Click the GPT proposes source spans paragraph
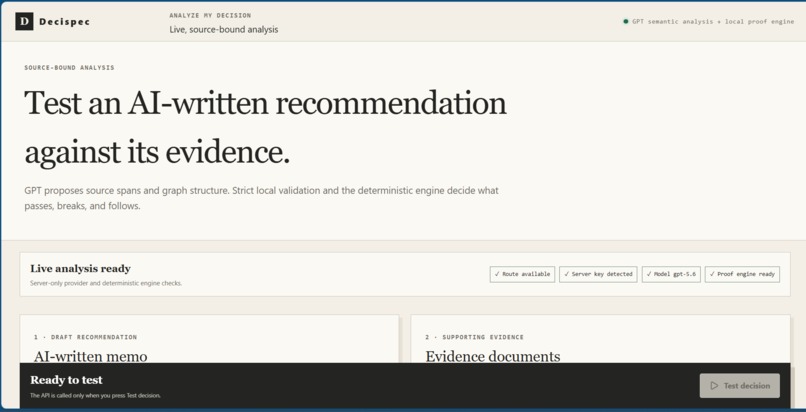The image size is (806, 412). point(261,198)
